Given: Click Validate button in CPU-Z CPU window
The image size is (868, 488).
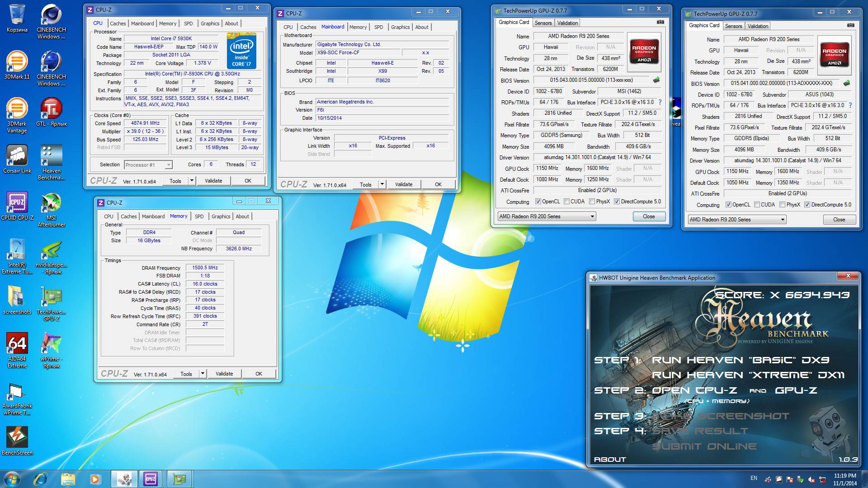Looking at the screenshot, I should pos(213,181).
